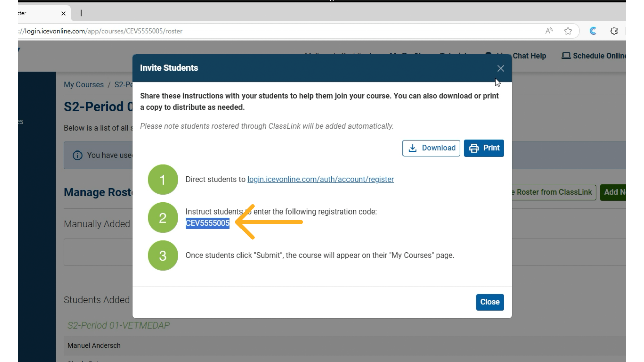Click the Close button in the dialog
Image resolution: width=644 pixels, height=362 pixels.
tap(490, 302)
